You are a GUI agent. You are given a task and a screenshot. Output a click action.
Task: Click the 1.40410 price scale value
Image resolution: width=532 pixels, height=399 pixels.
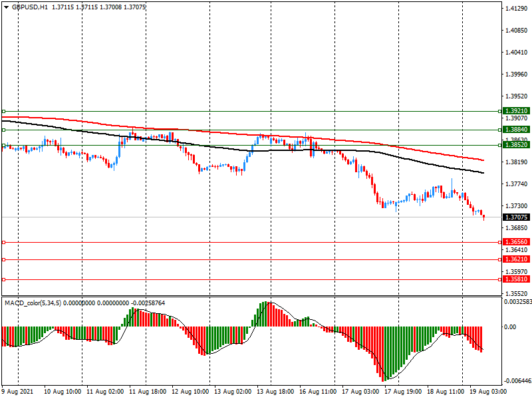click(x=517, y=53)
